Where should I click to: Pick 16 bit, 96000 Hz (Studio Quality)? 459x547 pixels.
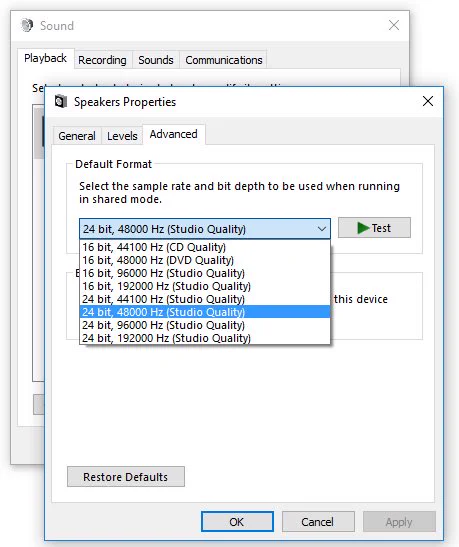pos(205,273)
